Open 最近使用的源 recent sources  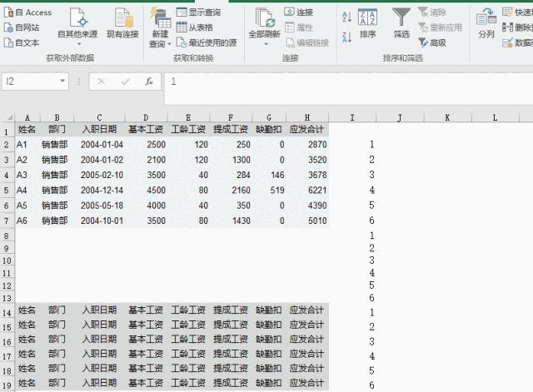tap(207, 42)
